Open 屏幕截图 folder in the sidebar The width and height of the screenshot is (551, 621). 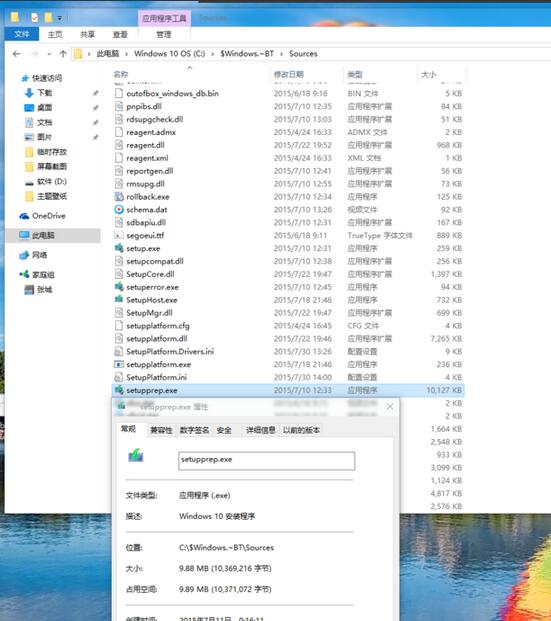(x=51, y=167)
